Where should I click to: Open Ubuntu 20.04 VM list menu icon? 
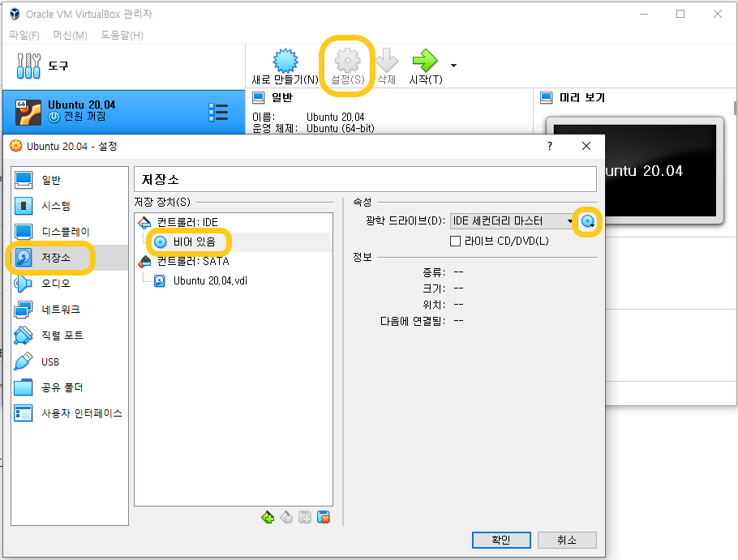218,113
